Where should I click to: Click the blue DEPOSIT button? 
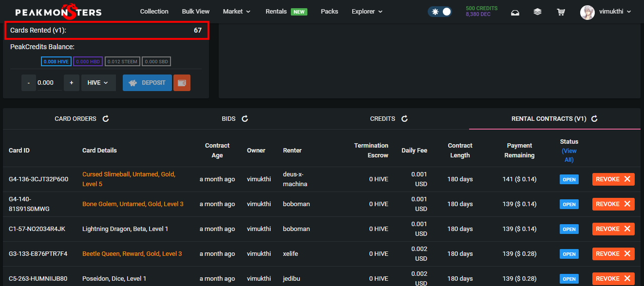click(147, 83)
